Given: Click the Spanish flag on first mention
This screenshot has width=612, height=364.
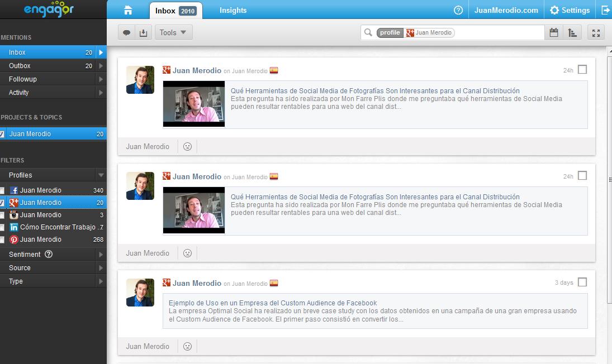Looking at the screenshot, I should click(x=274, y=70).
